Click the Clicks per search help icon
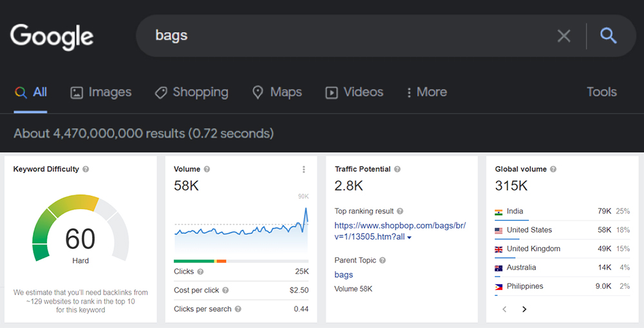The image size is (644, 328). tap(238, 309)
